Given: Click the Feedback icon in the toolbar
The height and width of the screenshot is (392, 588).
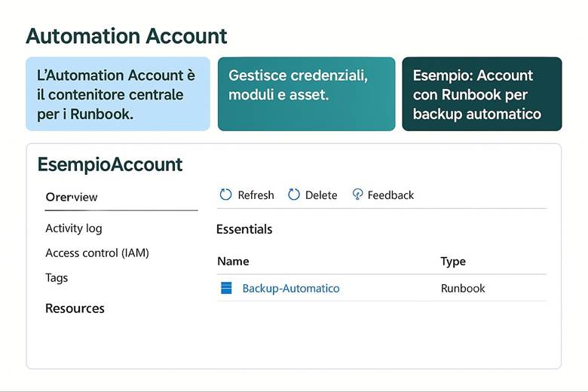Looking at the screenshot, I should click(x=357, y=195).
